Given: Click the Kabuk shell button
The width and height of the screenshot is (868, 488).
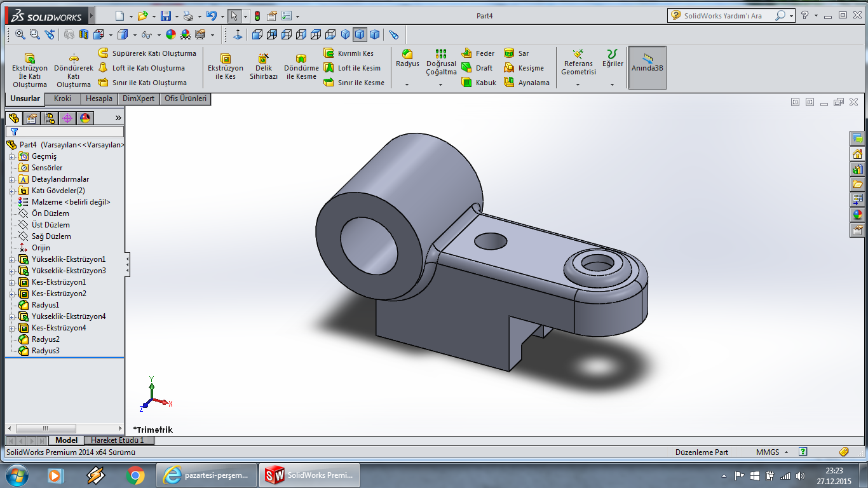Looking at the screenshot, I should point(479,83).
